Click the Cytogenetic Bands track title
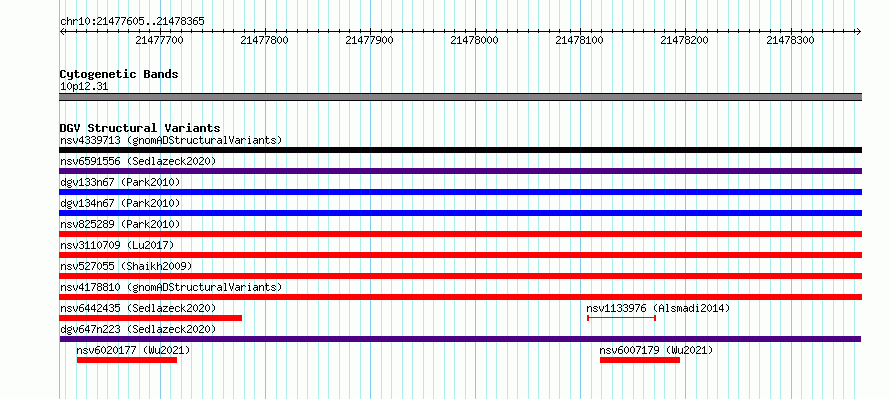This screenshot has width=890, height=399. coord(119,74)
